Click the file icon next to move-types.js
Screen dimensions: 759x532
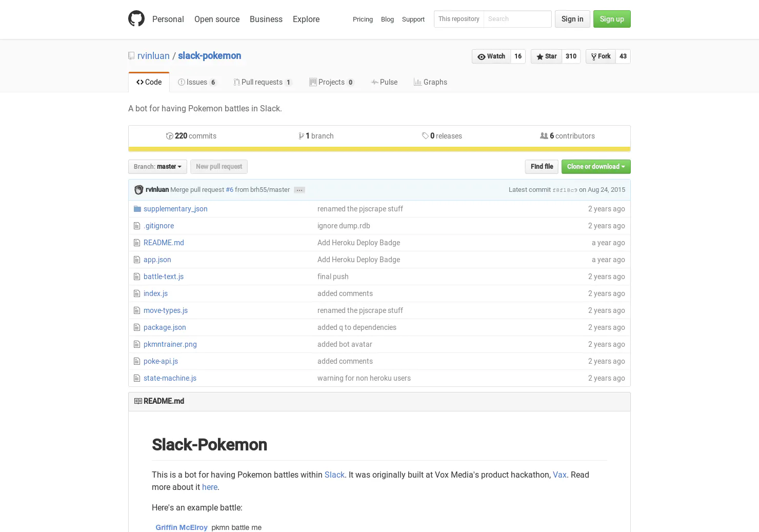coord(137,310)
